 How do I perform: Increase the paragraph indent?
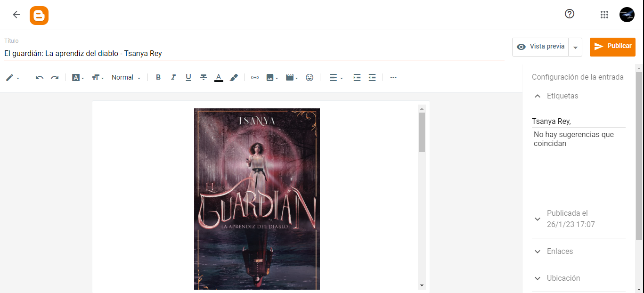(x=357, y=78)
